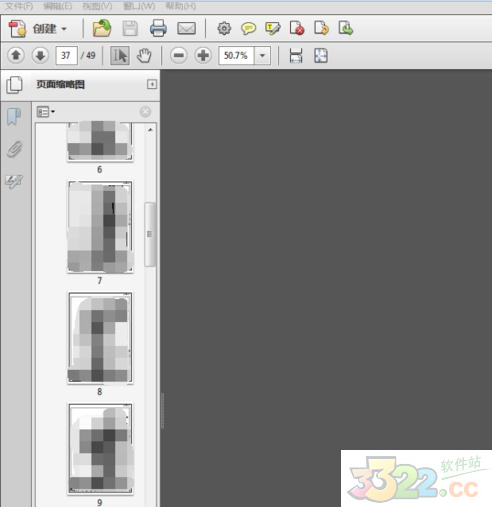The height and width of the screenshot is (507, 492).
Task: Activate the selection cursor tool
Action: (x=120, y=55)
